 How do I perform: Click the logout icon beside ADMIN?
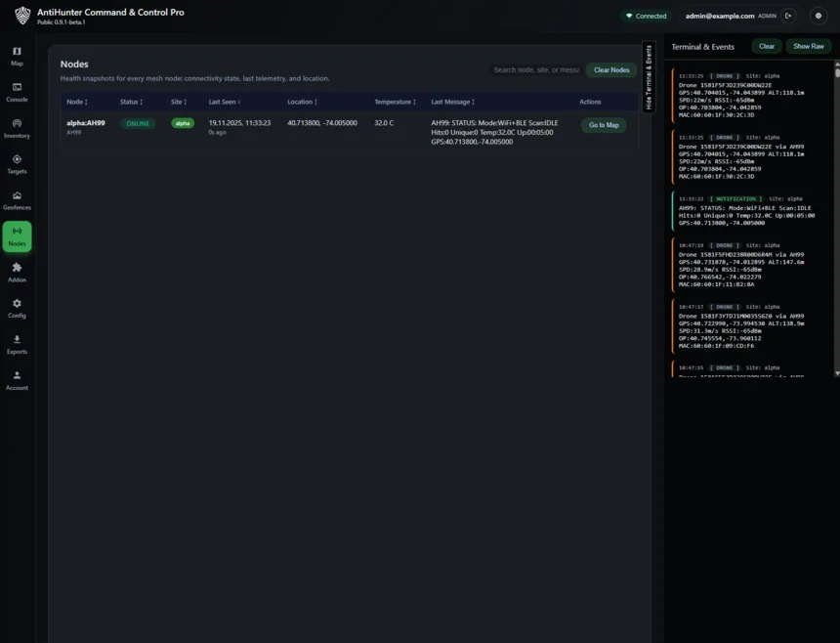788,16
